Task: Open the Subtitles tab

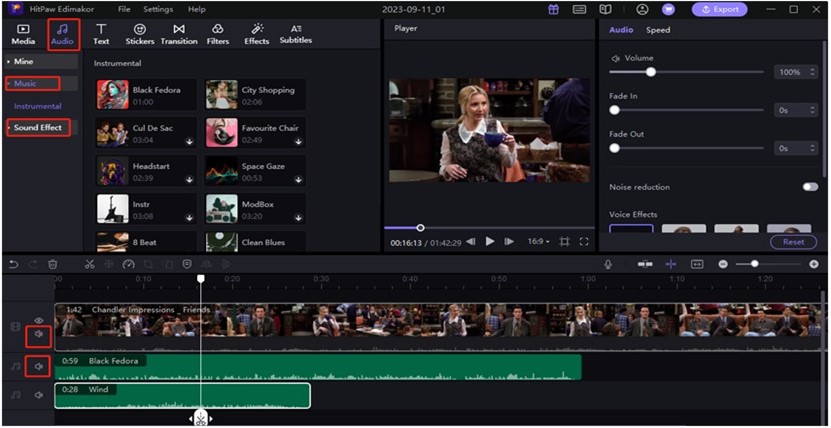Action: point(296,34)
